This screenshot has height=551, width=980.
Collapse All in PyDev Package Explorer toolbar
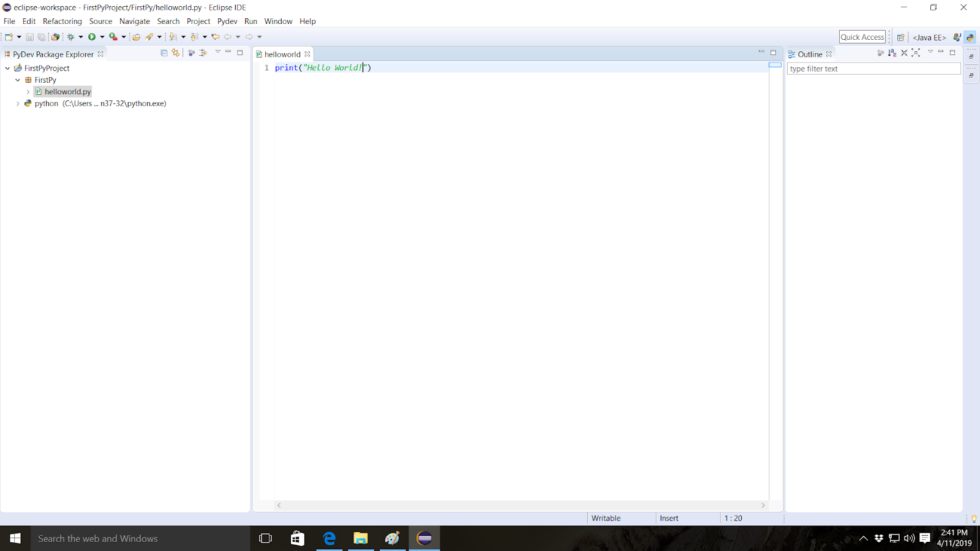(164, 53)
